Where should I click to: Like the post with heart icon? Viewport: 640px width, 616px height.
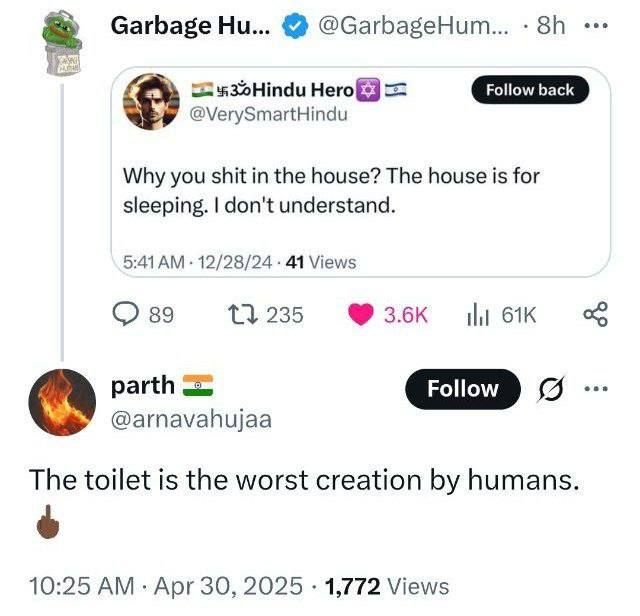point(362,314)
